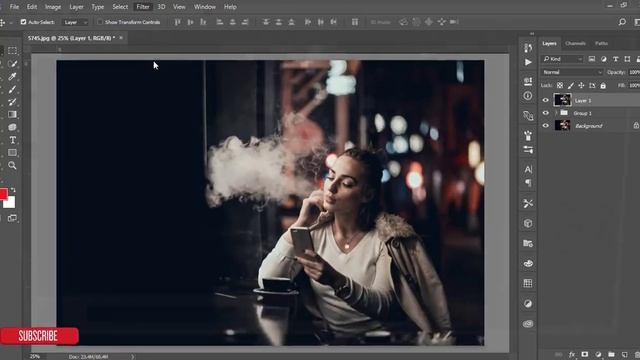Screen dimensions: 640x360
Task: Toggle lock image pixels brush icon
Action: (571, 85)
